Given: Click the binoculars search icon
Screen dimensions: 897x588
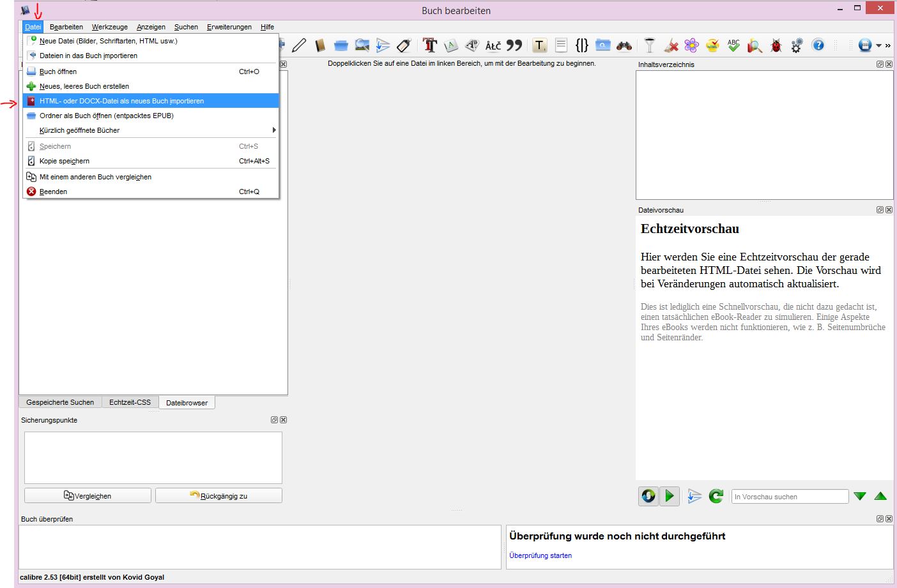Looking at the screenshot, I should [624, 45].
